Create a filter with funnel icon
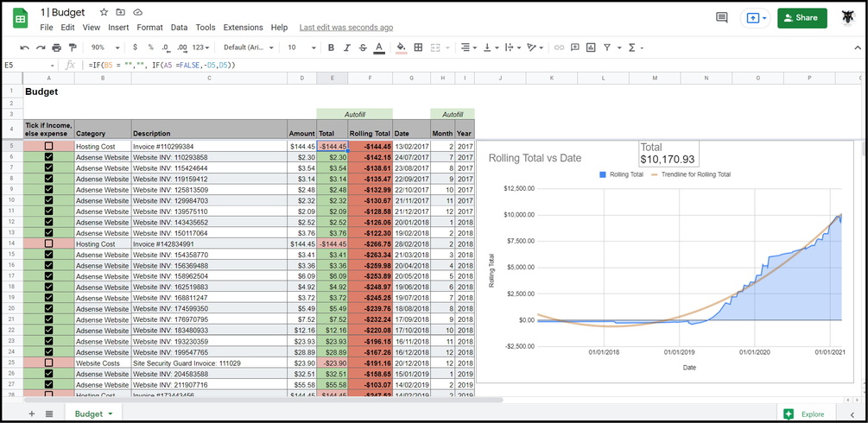This screenshot has height=423, width=868. click(607, 47)
